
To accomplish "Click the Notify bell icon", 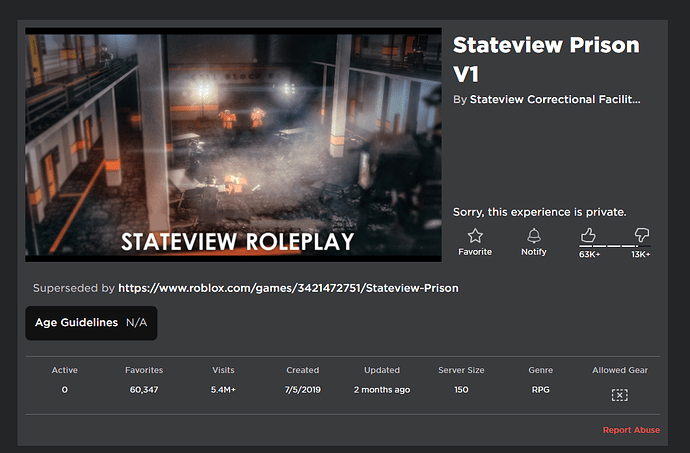I will [534, 236].
